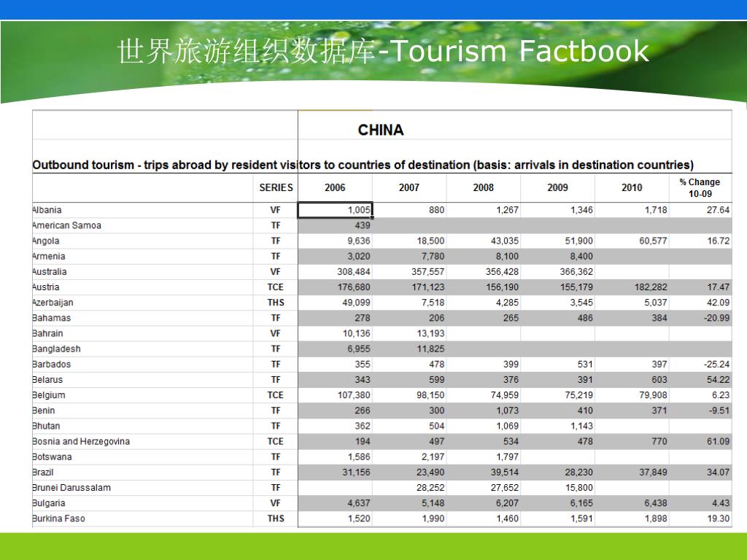
Task: Click Australia 2006 value 308,484
Action: click(x=354, y=272)
